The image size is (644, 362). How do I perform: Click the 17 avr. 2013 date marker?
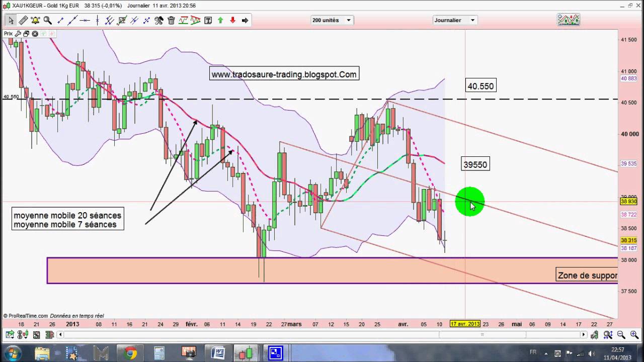(x=465, y=324)
